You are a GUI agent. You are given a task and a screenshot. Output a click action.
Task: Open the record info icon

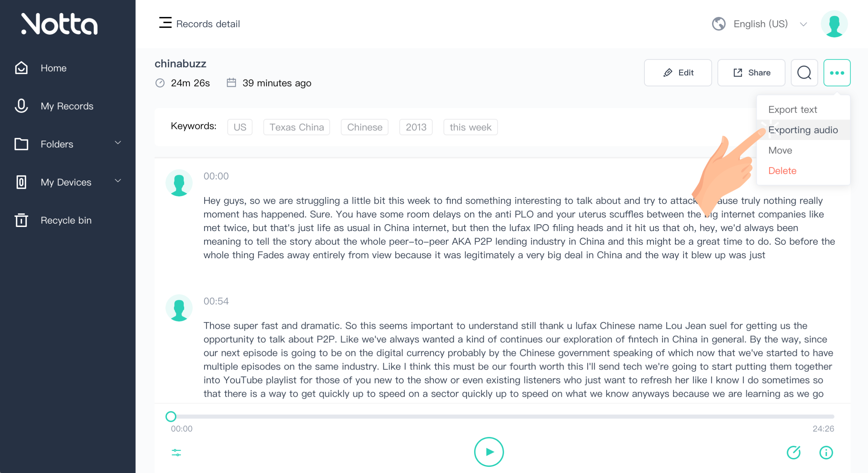coord(826,452)
